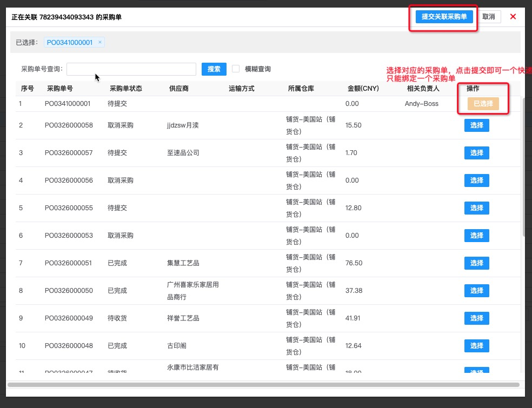Viewport: 532px width, 408px height.
Task: Click the dialog title 正在关联 78239434093343 的采购单
Action: coord(66,17)
